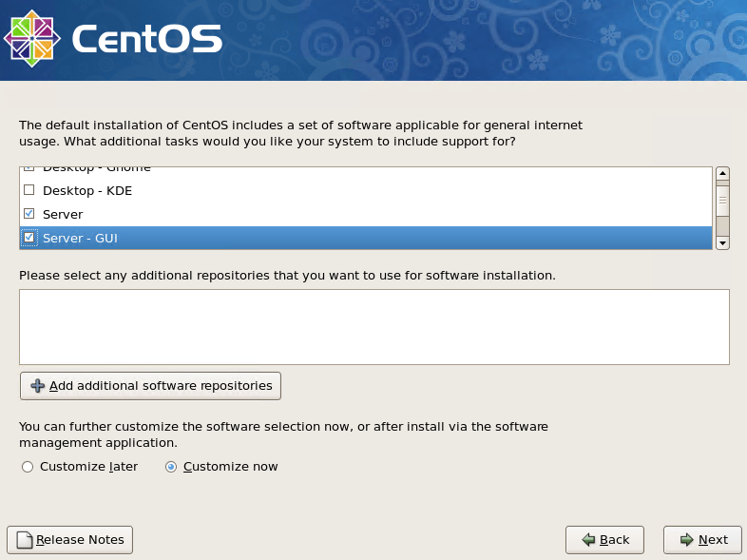Viewport: 747px width, 560px height.
Task: Click the document icon on Release Notes
Action: coord(24,540)
